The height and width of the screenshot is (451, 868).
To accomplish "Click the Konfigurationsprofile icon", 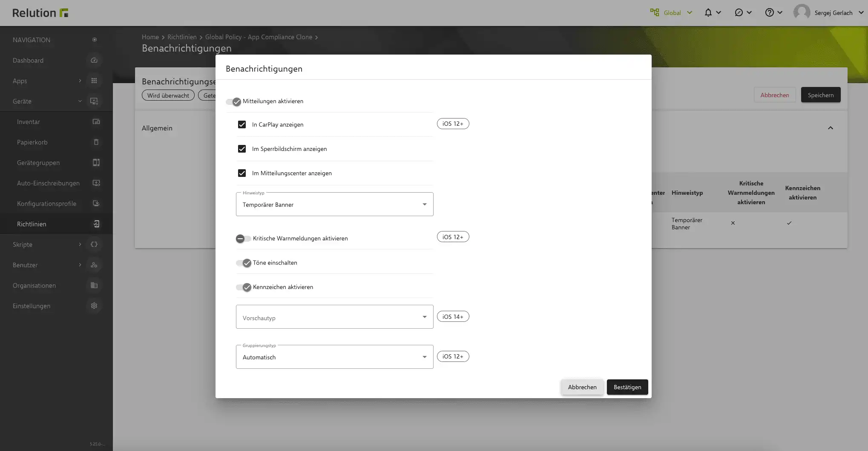I will point(96,203).
